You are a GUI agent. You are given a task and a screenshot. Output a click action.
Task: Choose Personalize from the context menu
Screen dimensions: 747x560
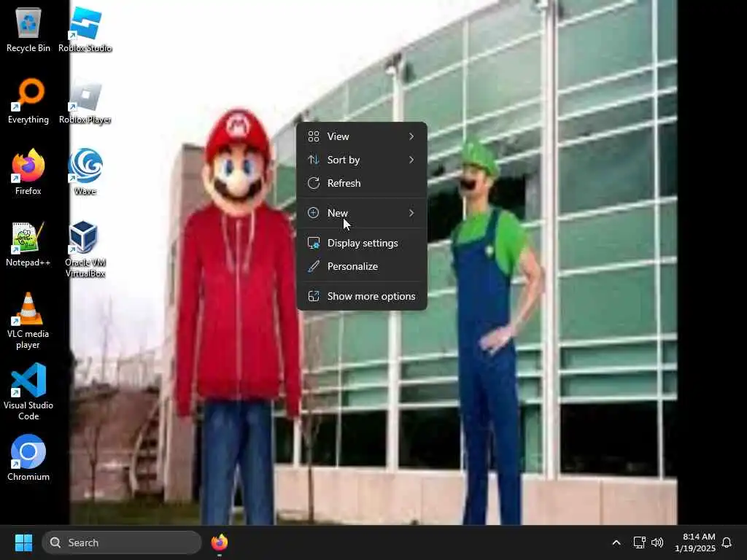(x=362, y=266)
